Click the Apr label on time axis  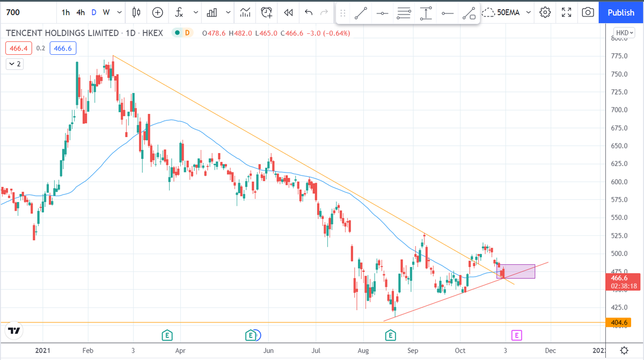180,350
